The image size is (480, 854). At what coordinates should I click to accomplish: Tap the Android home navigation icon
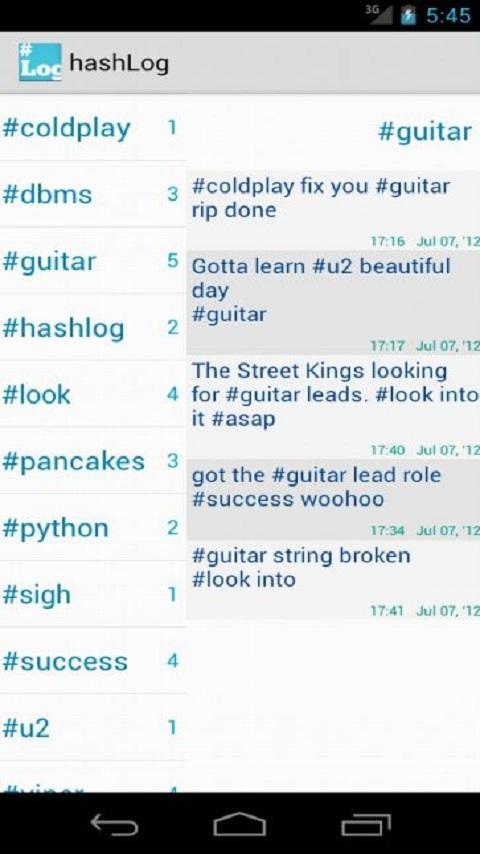pos(240,824)
